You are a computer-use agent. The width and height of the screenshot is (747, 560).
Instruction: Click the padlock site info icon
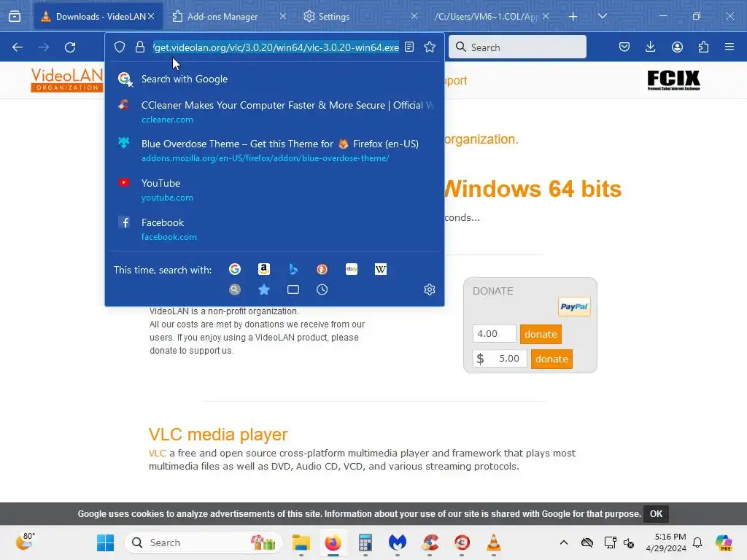click(139, 47)
